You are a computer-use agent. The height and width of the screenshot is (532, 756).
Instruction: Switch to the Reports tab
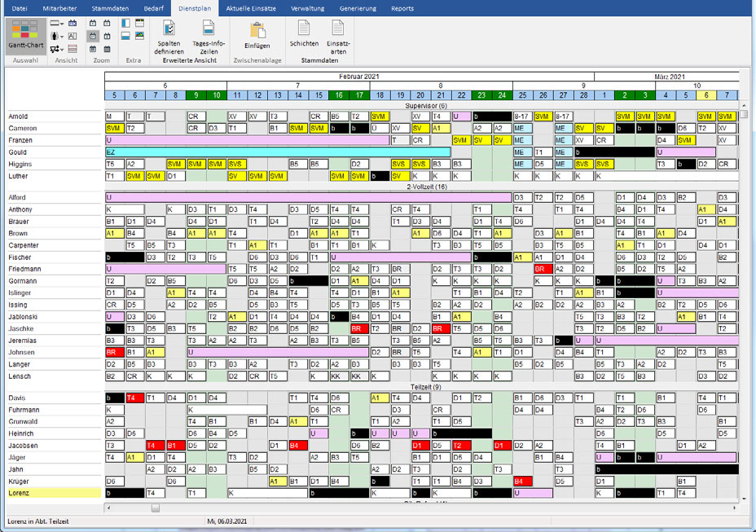pos(402,8)
